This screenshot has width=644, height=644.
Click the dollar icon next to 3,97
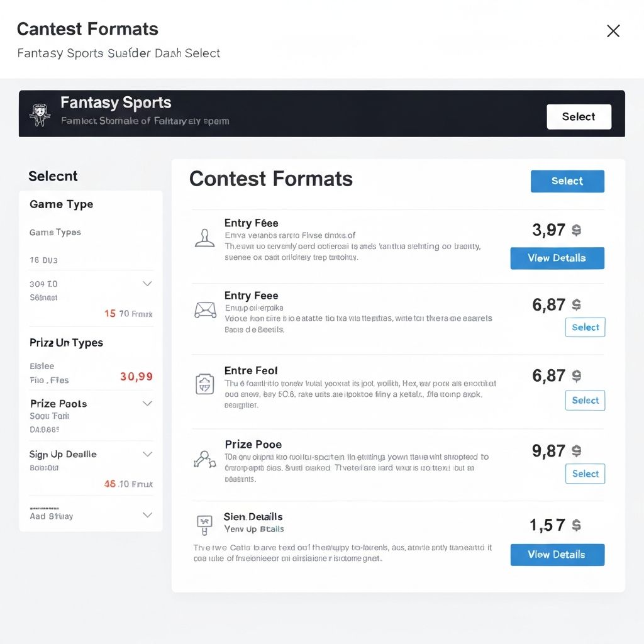[x=576, y=231]
